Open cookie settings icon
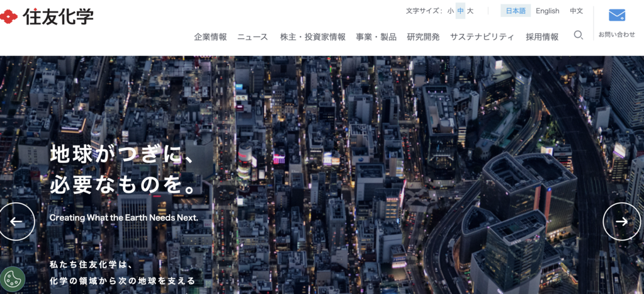 coord(12,279)
